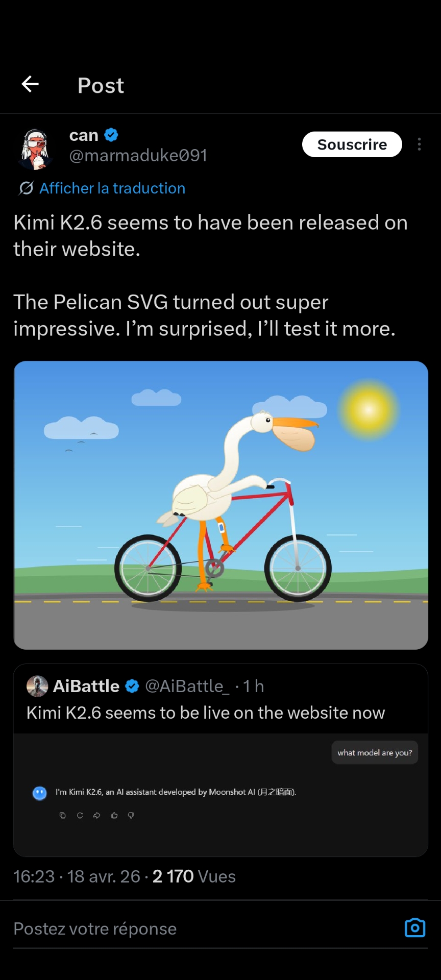Tap the regenerate icon in quoted screenshot
Screen dimensions: 441x980
tap(80, 815)
